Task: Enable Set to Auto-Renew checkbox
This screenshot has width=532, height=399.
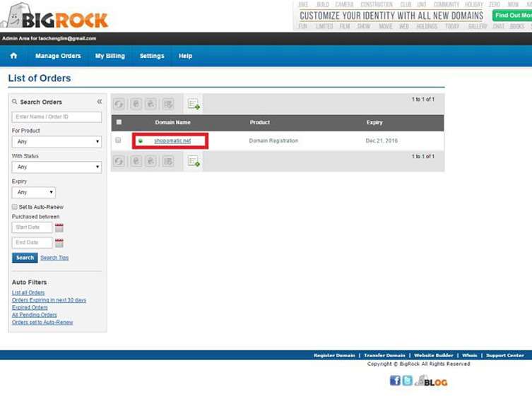Action: tap(15, 207)
